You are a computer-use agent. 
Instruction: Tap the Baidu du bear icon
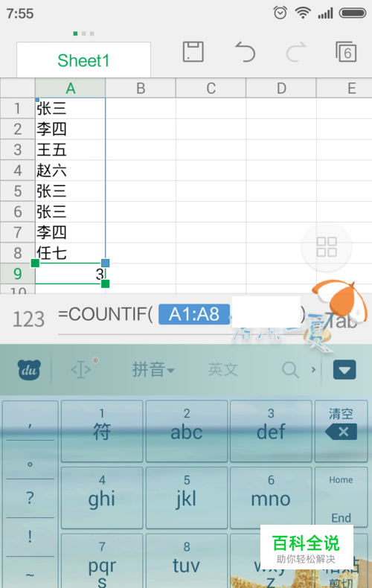(29, 370)
